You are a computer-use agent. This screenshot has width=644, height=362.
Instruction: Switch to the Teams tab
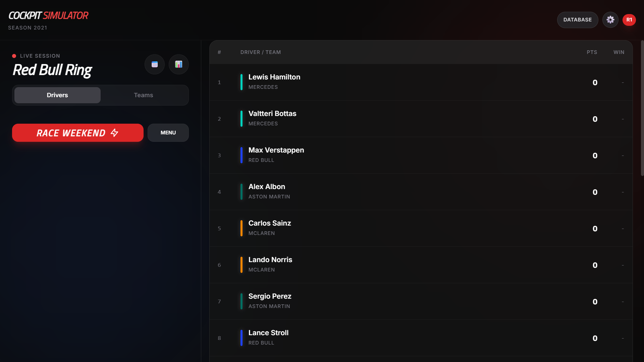click(x=144, y=95)
